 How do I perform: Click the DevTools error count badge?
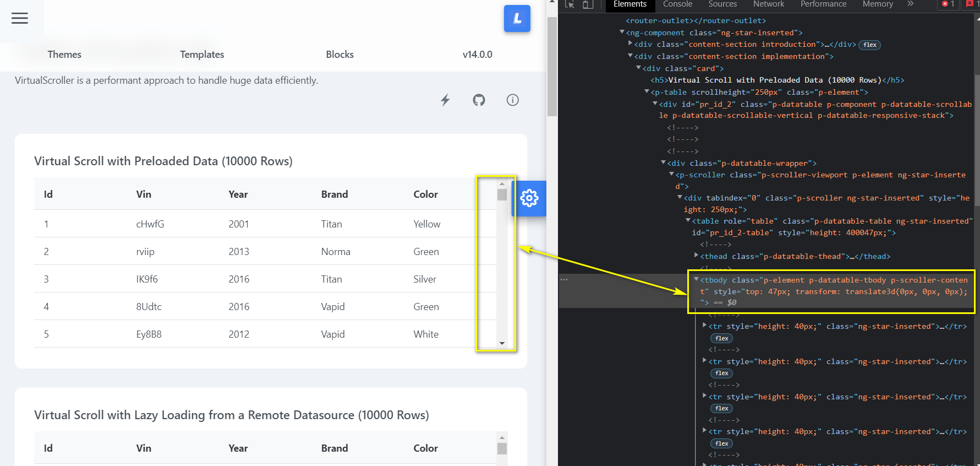click(948, 4)
